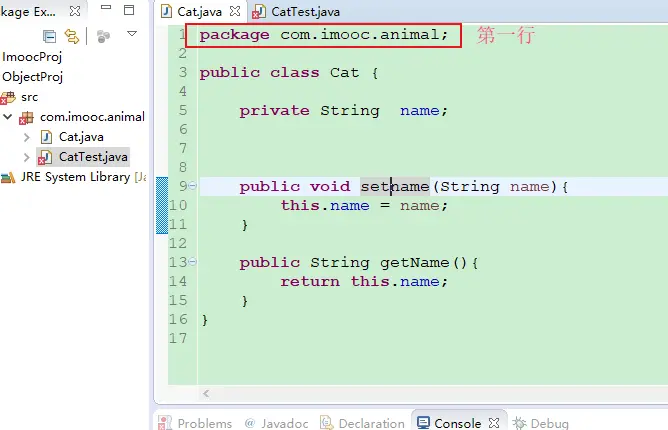Click the setname method name
This screenshot has height=430, width=668.
pos(395,187)
